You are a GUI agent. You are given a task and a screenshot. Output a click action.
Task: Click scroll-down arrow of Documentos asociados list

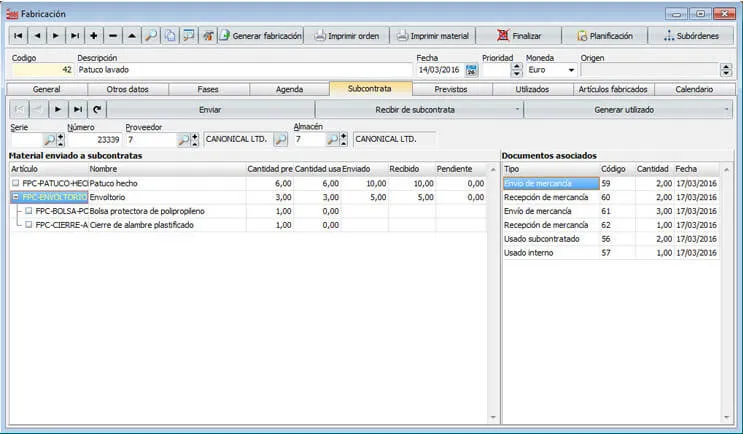click(726, 417)
